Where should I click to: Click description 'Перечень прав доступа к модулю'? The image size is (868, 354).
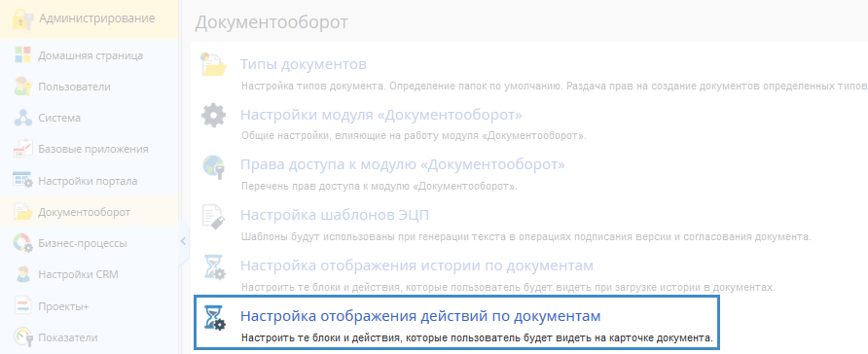coord(380,187)
